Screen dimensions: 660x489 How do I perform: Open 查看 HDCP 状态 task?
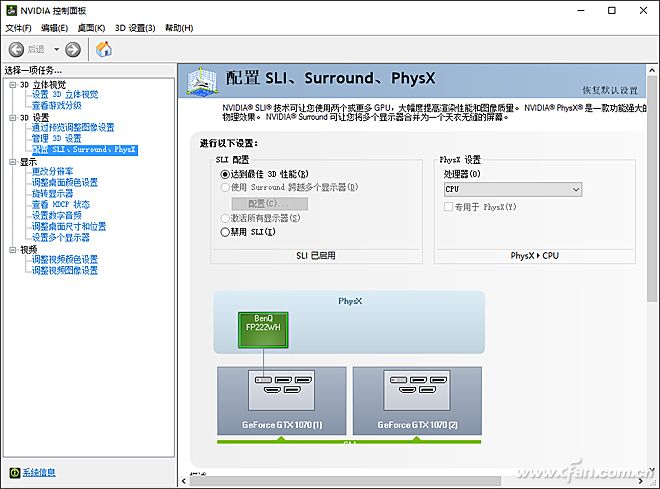coord(61,204)
